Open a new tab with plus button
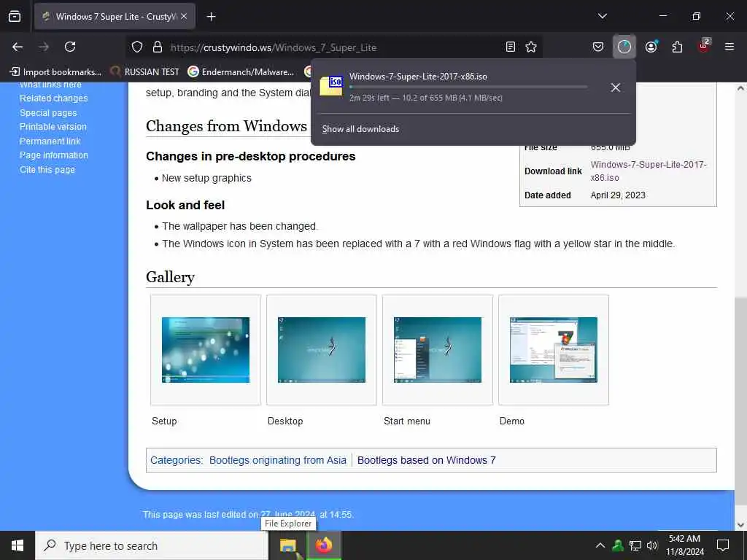Screen dimensions: 747x560 tap(211, 17)
